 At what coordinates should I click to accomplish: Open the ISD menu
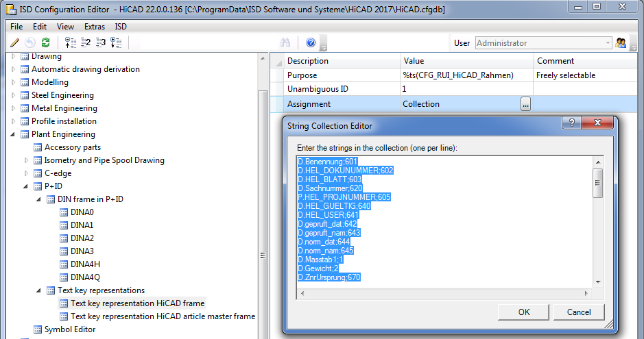click(x=120, y=27)
